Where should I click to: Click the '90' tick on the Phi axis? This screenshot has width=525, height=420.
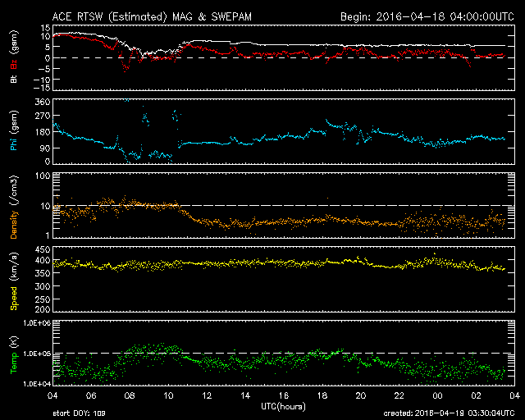coord(45,148)
